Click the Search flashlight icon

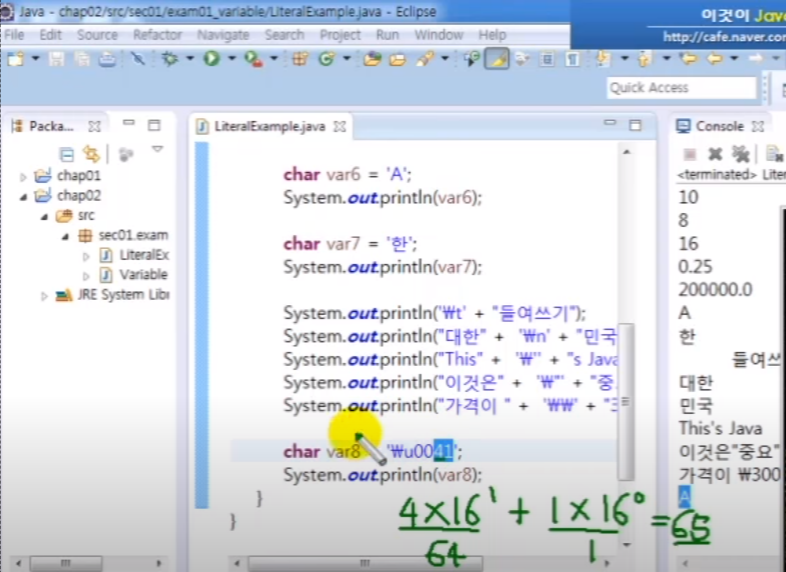point(425,59)
